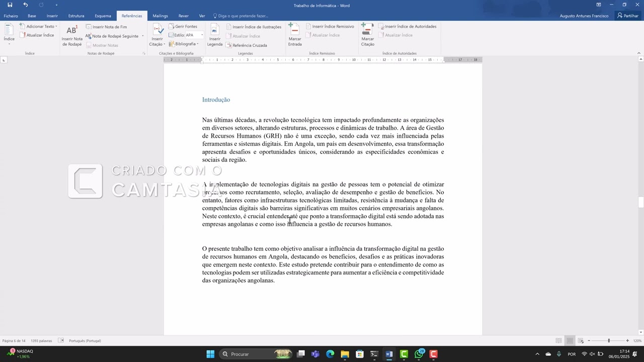The image size is (644, 362).
Task: Open the Estilo APA combo box
Action: (x=194, y=35)
